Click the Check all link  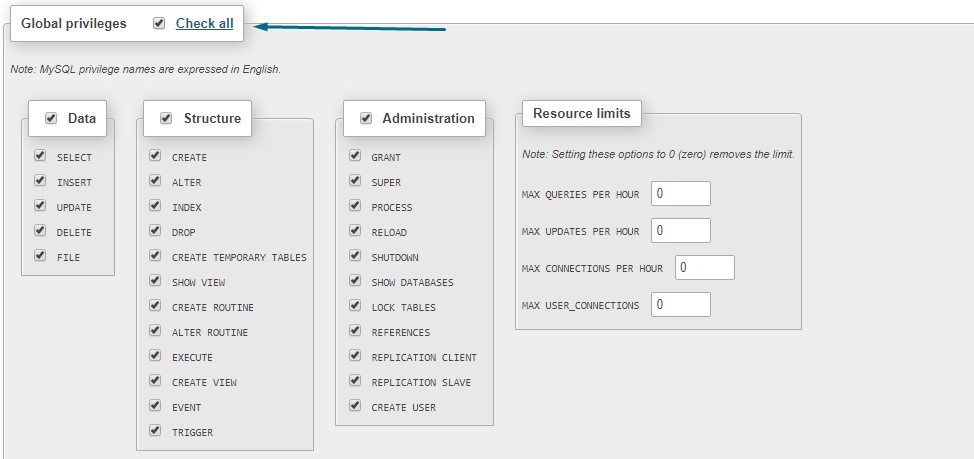pos(204,24)
